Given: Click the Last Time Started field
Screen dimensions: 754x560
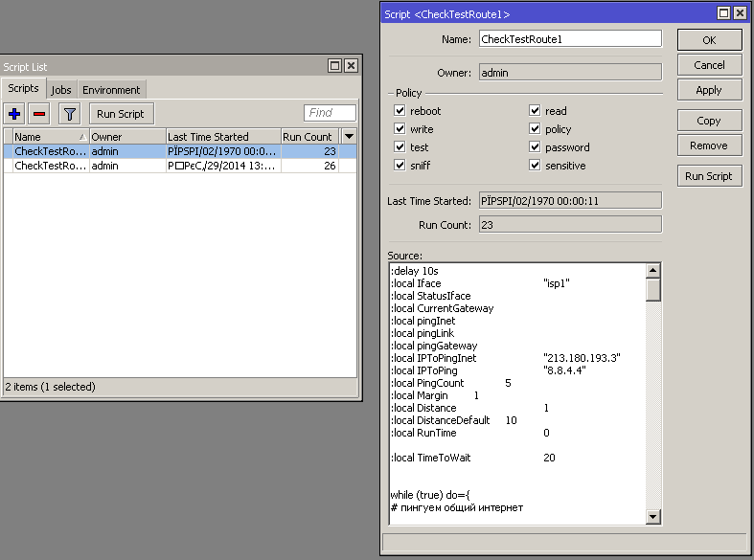Looking at the screenshot, I should click(570, 201).
